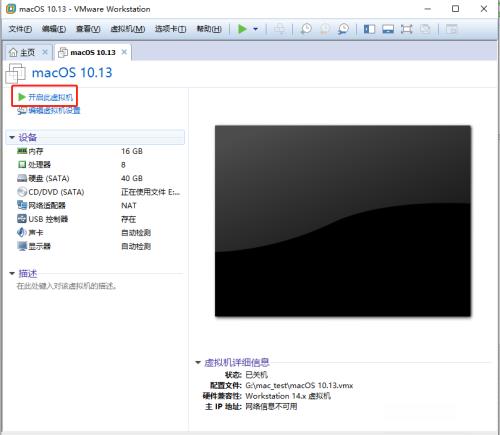Click the memory chip icon
This screenshot has height=435, width=500.
pyautogui.click(x=22, y=151)
